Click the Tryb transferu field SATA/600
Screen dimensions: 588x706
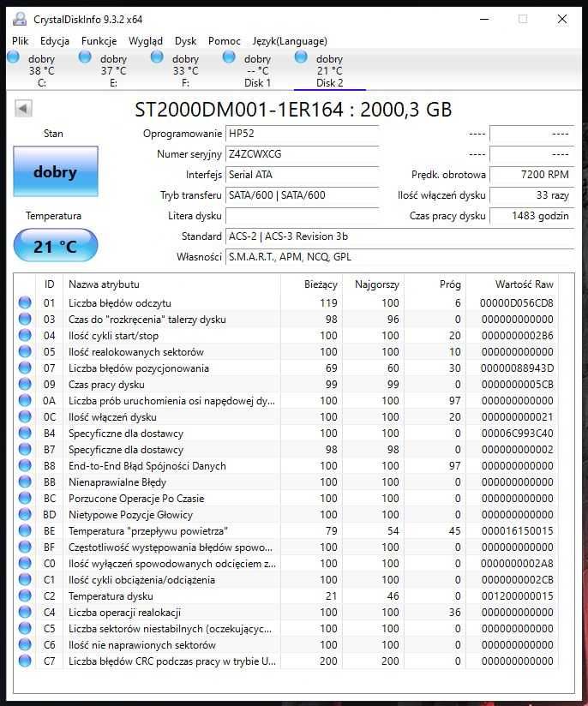click(302, 195)
